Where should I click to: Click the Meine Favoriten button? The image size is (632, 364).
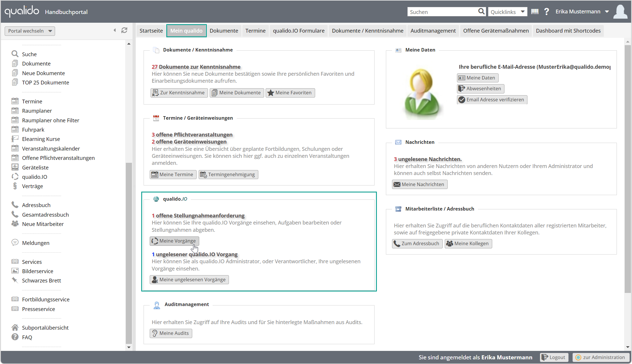[290, 93]
